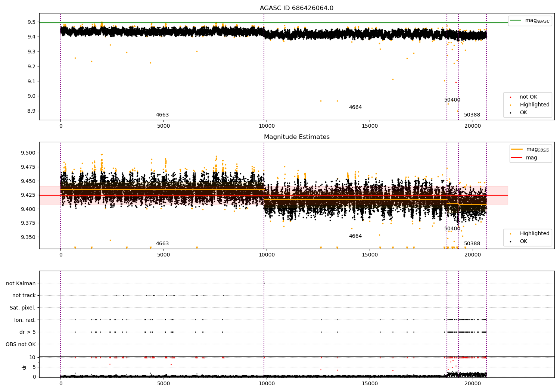
Task: Click dr axis tick value 10
Action: click(33, 357)
